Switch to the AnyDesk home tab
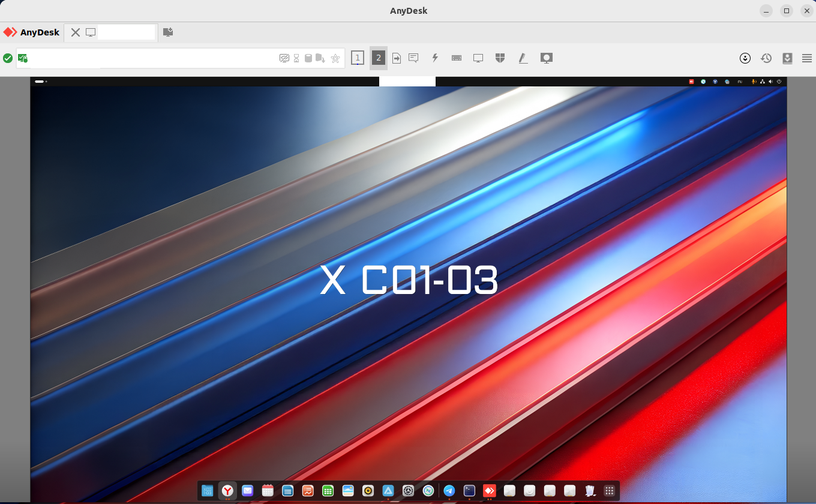This screenshot has width=816, height=504. point(32,32)
